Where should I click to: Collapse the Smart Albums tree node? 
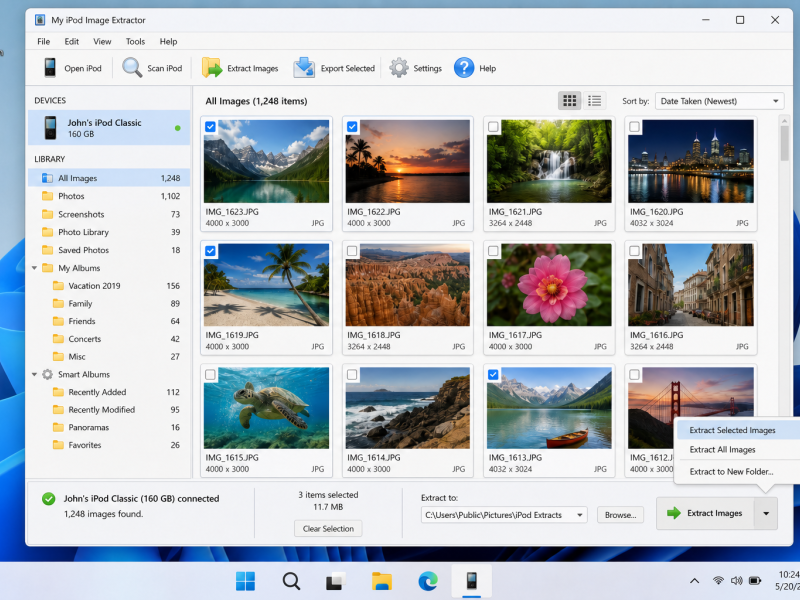[x=34, y=374]
